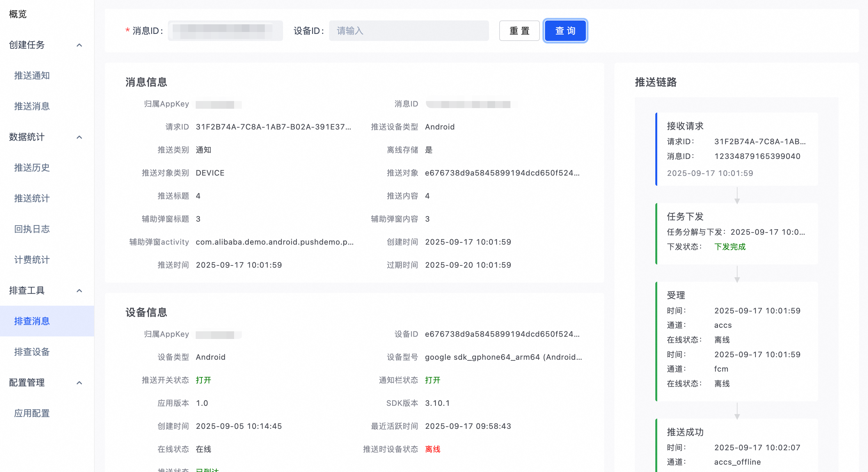Open 推送消息 in sidebar
Viewport: 868px width, 472px height.
(x=32, y=106)
